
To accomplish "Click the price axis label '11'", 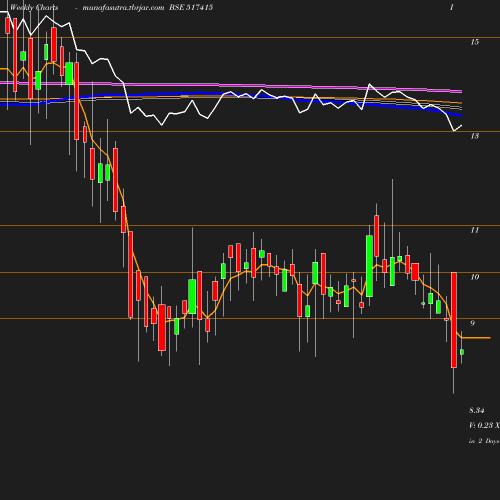I will click(x=475, y=230).
